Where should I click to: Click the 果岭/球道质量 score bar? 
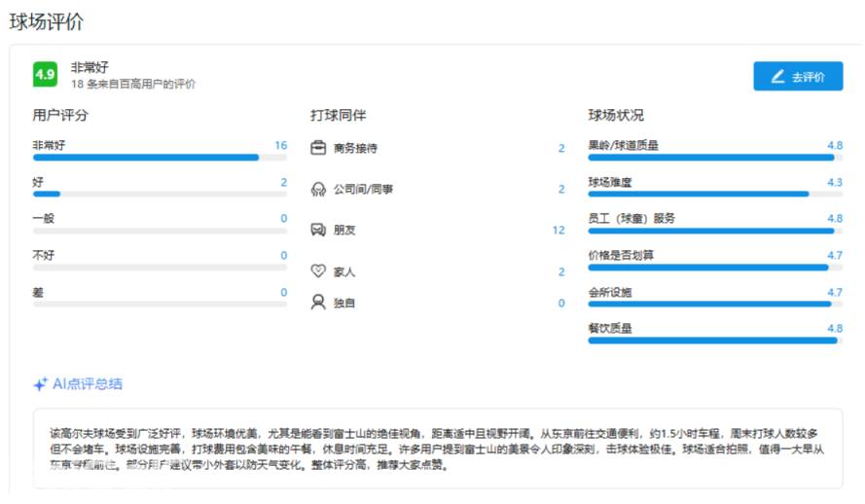tap(715, 158)
